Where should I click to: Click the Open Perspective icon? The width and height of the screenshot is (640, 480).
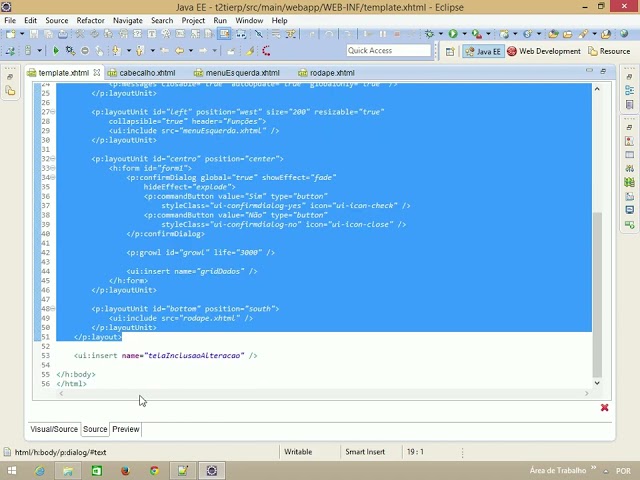point(450,51)
